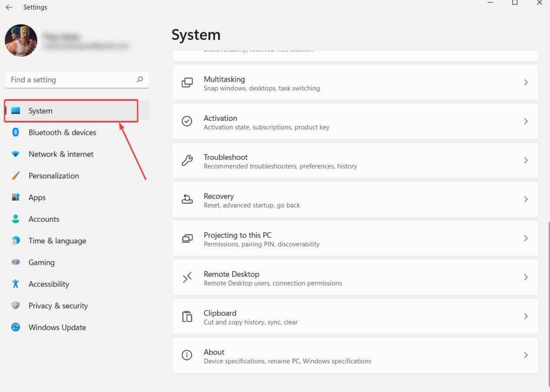The image size is (550, 392).
Task: Open Network & internet via its diamond icon
Action: point(16,154)
